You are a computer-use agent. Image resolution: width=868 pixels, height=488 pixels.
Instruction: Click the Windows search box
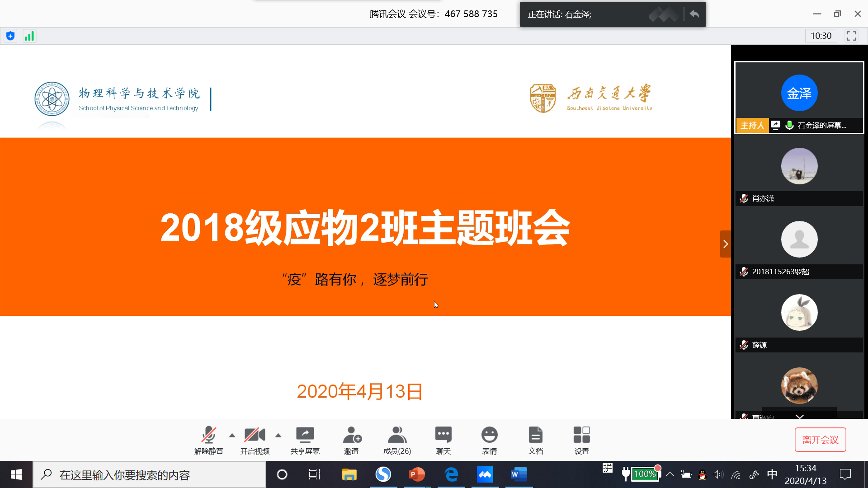[x=149, y=475]
